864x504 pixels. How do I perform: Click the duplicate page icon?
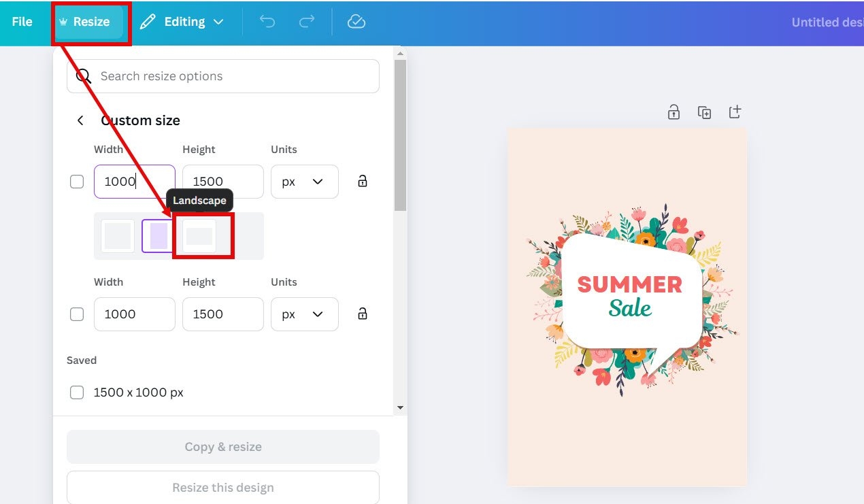pyautogui.click(x=704, y=112)
